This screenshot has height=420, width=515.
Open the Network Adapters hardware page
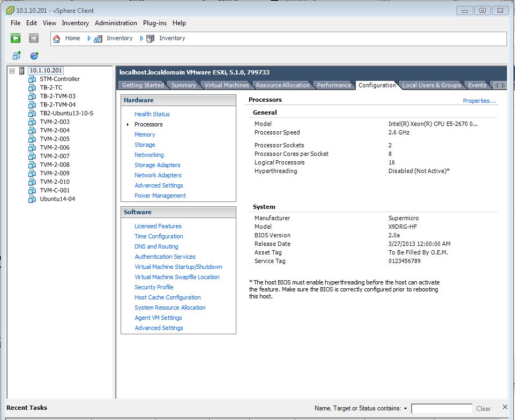point(158,175)
